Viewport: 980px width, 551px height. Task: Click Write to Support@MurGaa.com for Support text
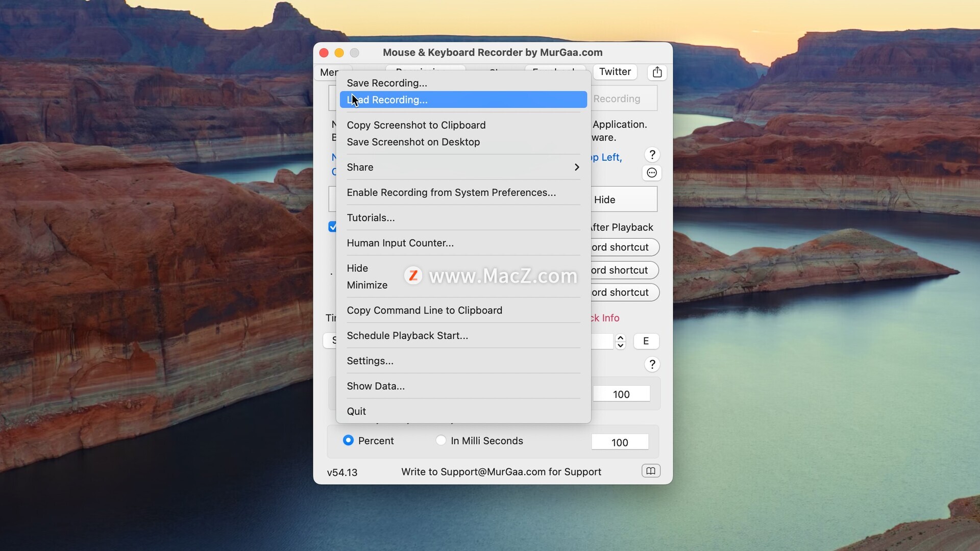(501, 472)
